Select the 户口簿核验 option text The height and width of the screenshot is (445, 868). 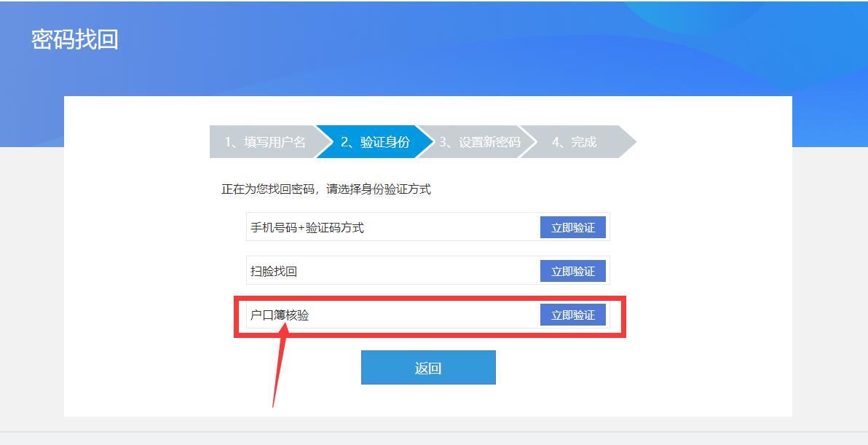pyautogui.click(x=280, y=315)
